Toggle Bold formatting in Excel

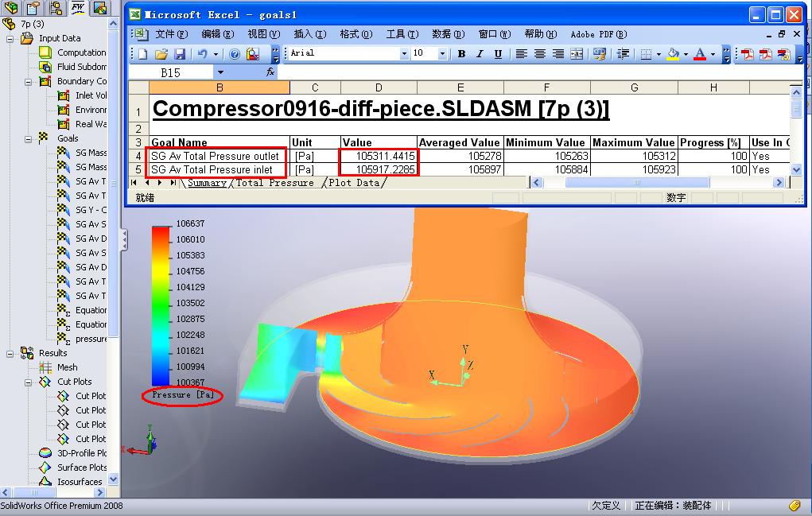point(461,54)
